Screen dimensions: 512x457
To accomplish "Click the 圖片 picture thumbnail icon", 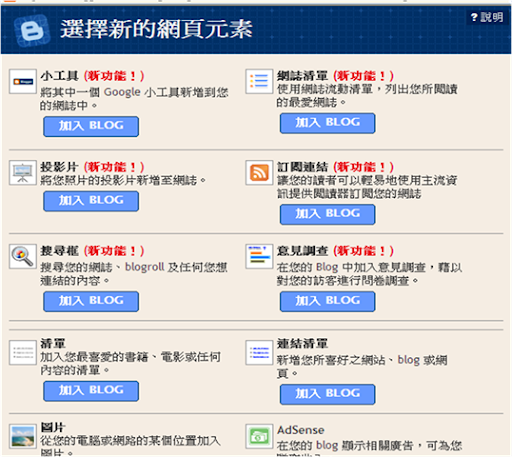I will (x=23, y=436).
